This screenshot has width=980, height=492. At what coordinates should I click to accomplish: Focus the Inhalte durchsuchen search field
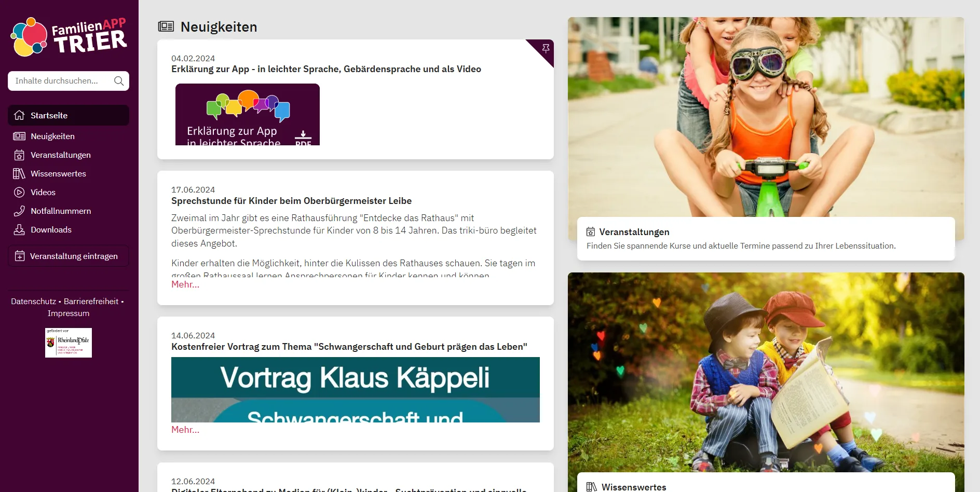click(61, 81)
